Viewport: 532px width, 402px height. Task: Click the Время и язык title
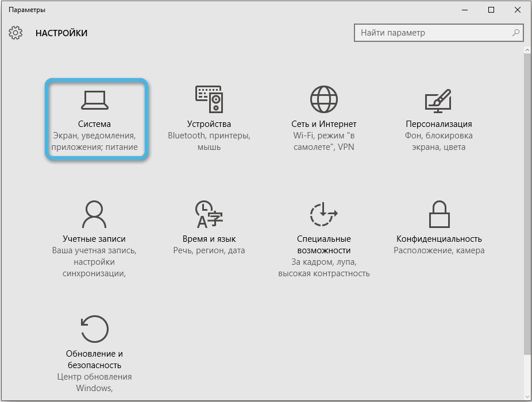point(209,239)
